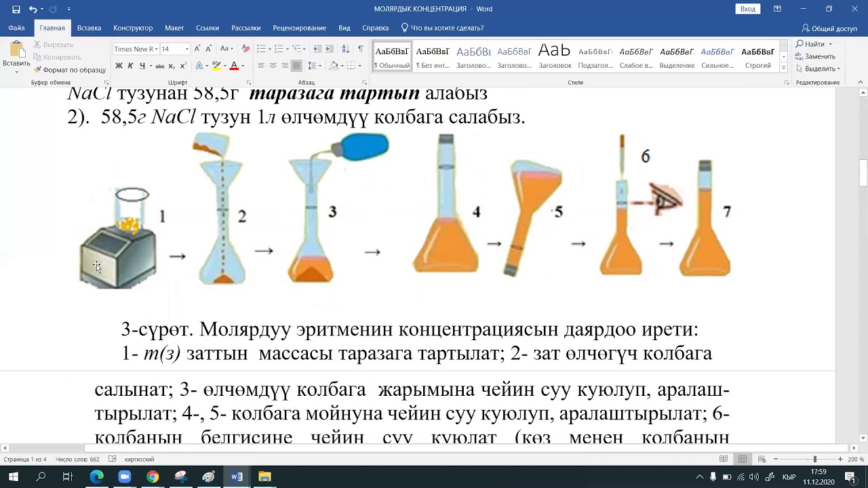Viewport: 868px width, 488px height.
Task: Open the Файл (File) tab
Action: tap(16, 28)
